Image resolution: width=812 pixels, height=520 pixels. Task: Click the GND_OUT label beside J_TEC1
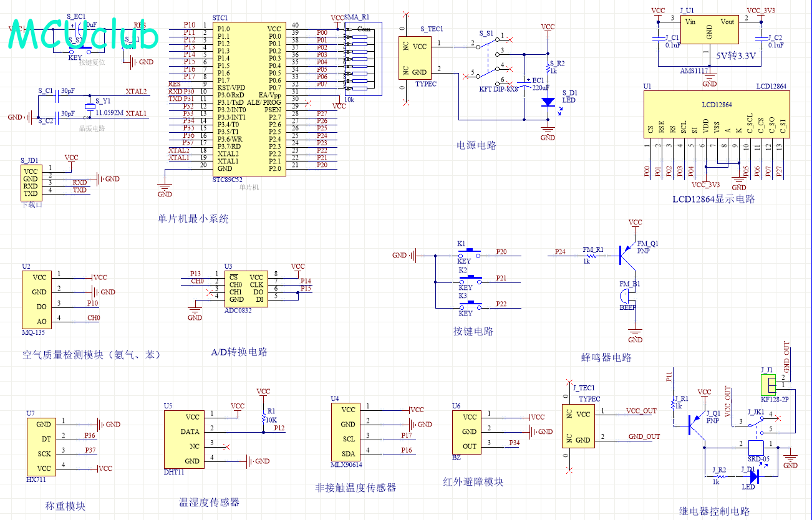pos(644,436)
